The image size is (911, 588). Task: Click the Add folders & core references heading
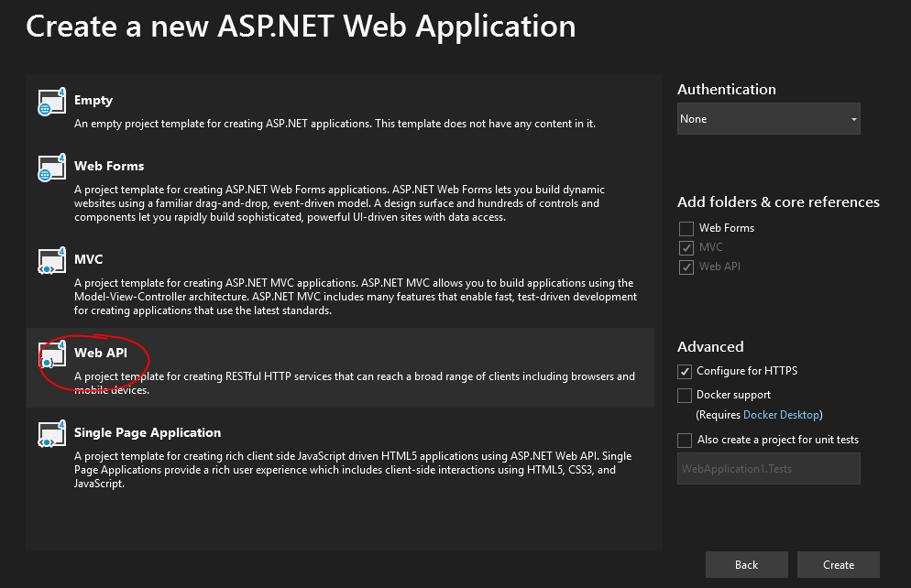[778, 202]
